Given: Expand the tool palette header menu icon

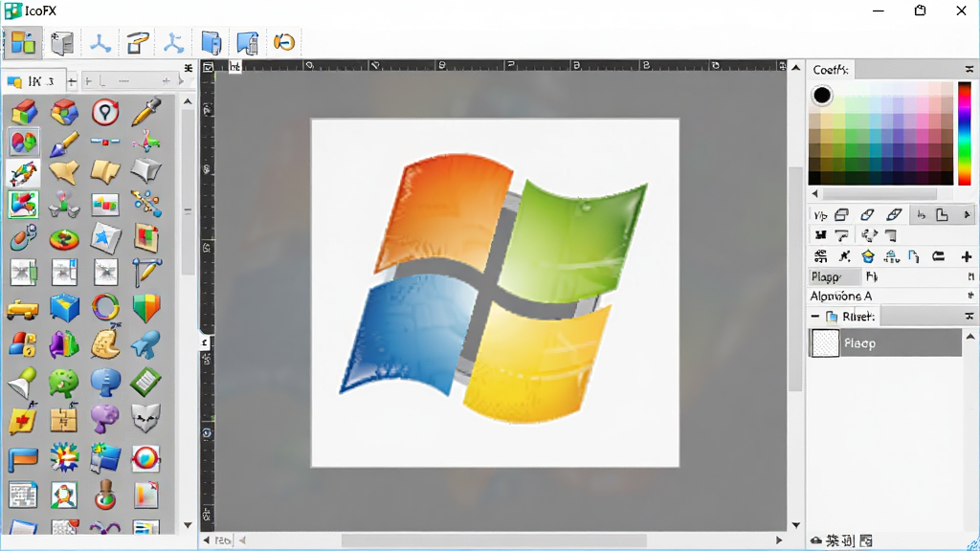Looking at the screenshot, I should 189,68.
